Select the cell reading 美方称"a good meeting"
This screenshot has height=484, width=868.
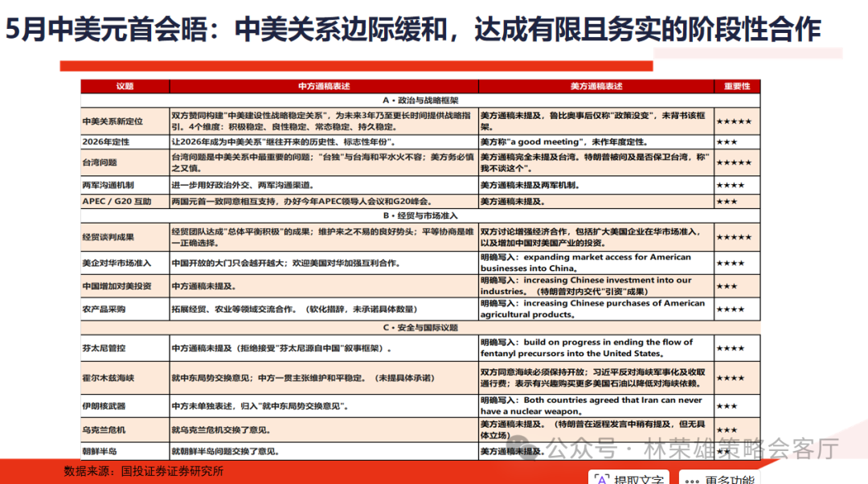596,142
